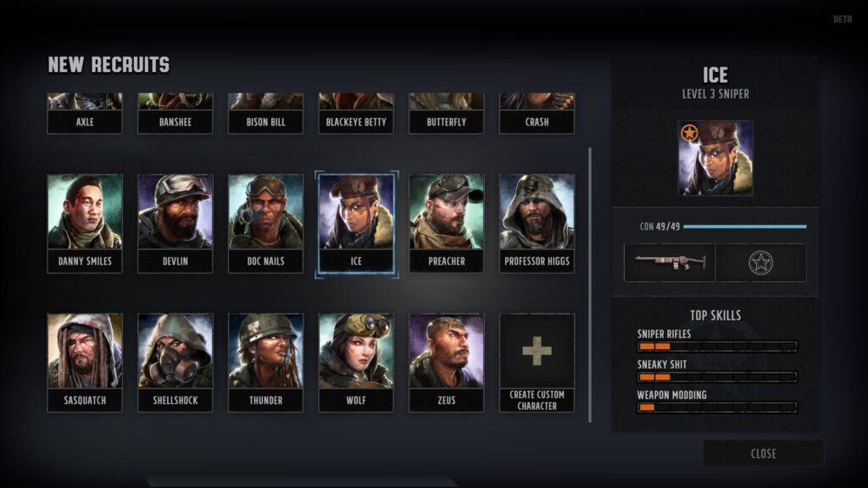The width and height of the screenshot is (868, 488).
Task: Click the plus icon to create custom character
Action: coord(537,351)
